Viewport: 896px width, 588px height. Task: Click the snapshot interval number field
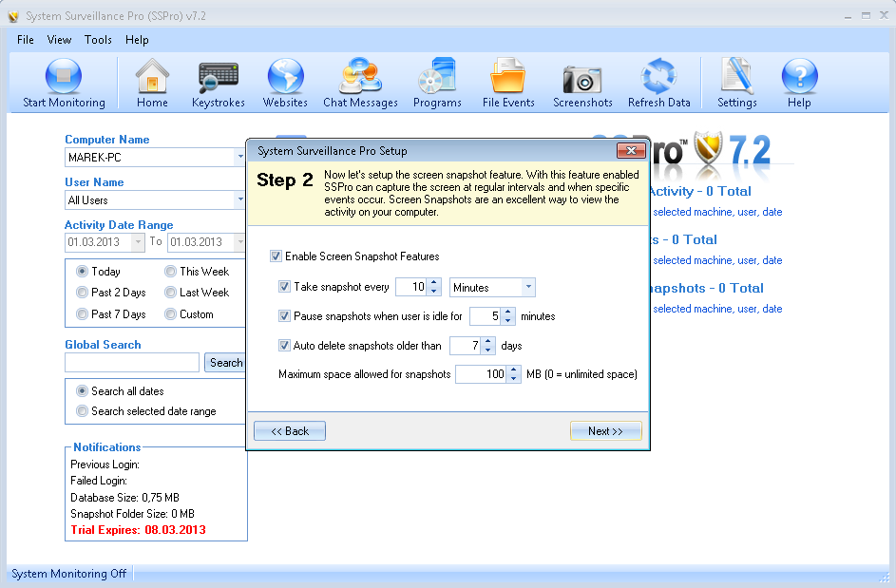pos(412,287)
